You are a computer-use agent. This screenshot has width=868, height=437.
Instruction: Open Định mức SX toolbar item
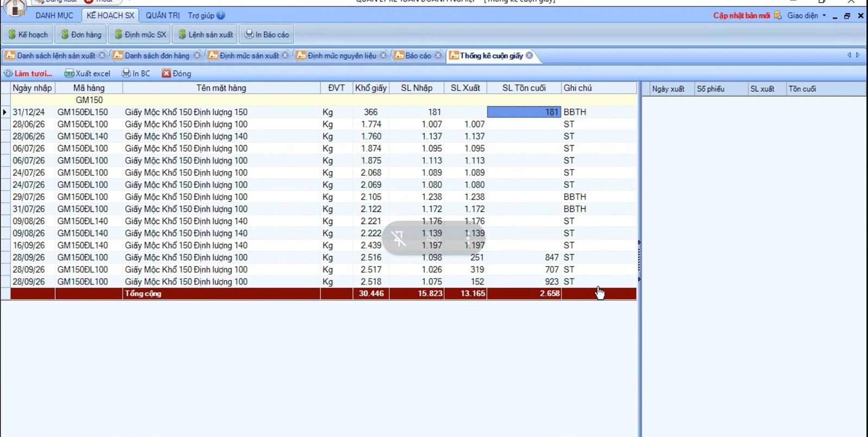(x=140, y=34)
